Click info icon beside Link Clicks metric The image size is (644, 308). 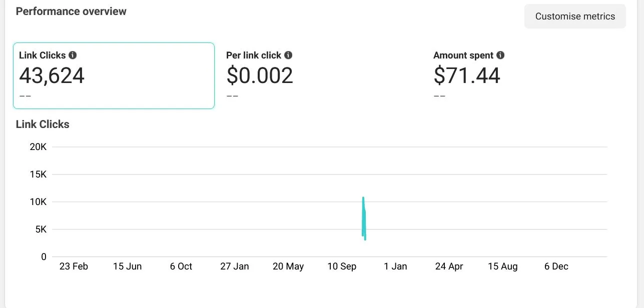click(x=73, y=55)
